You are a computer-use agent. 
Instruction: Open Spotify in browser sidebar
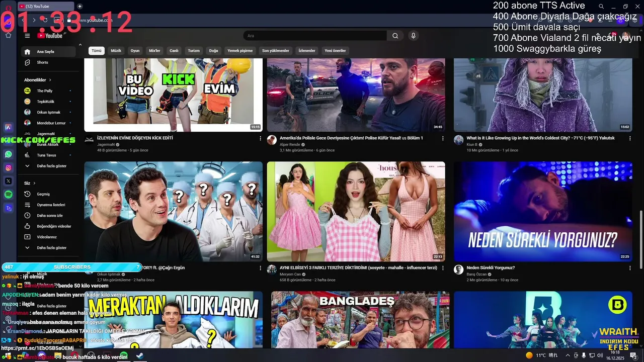8,194
